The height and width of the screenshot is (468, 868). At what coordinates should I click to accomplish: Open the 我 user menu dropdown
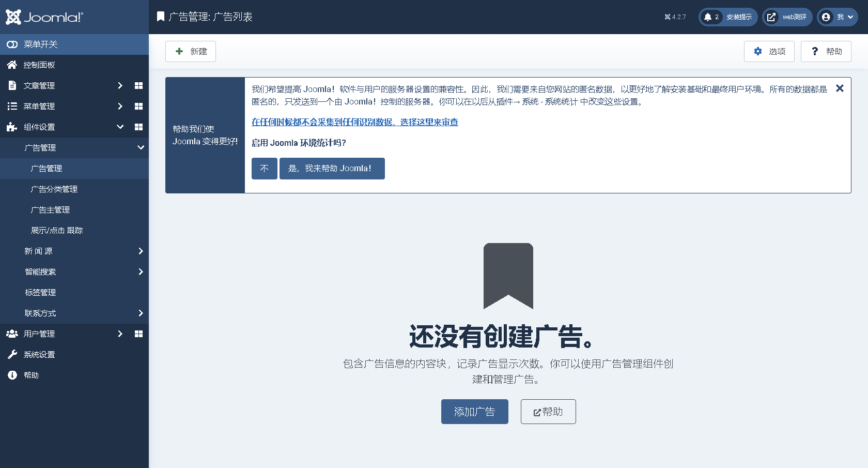pyautogui.click(x=838, y=17)
